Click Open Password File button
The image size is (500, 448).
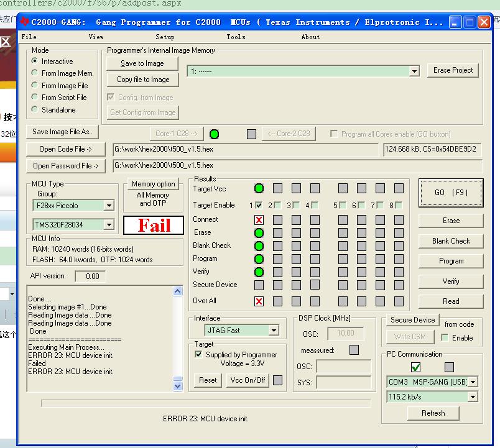coord(65,166)
